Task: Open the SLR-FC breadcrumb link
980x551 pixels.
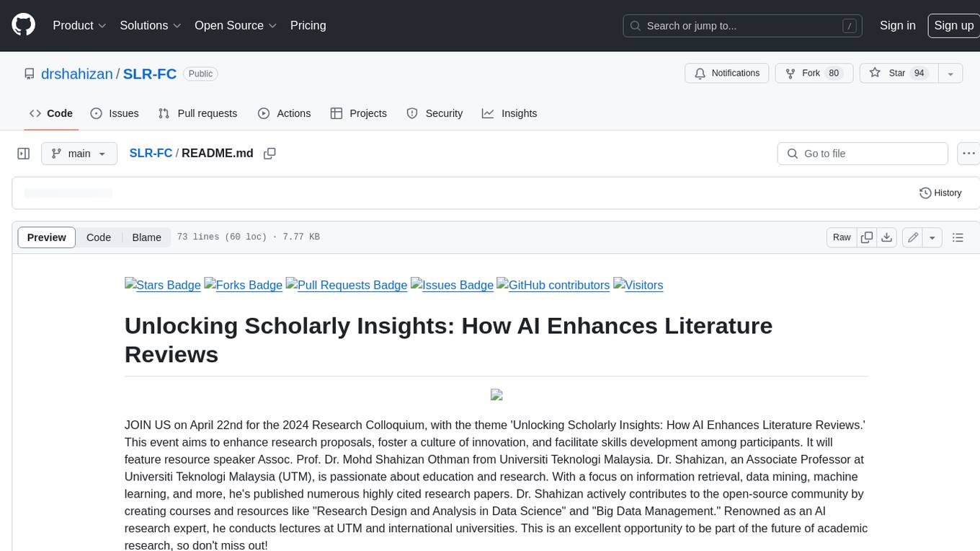Action: coord(151,154)
